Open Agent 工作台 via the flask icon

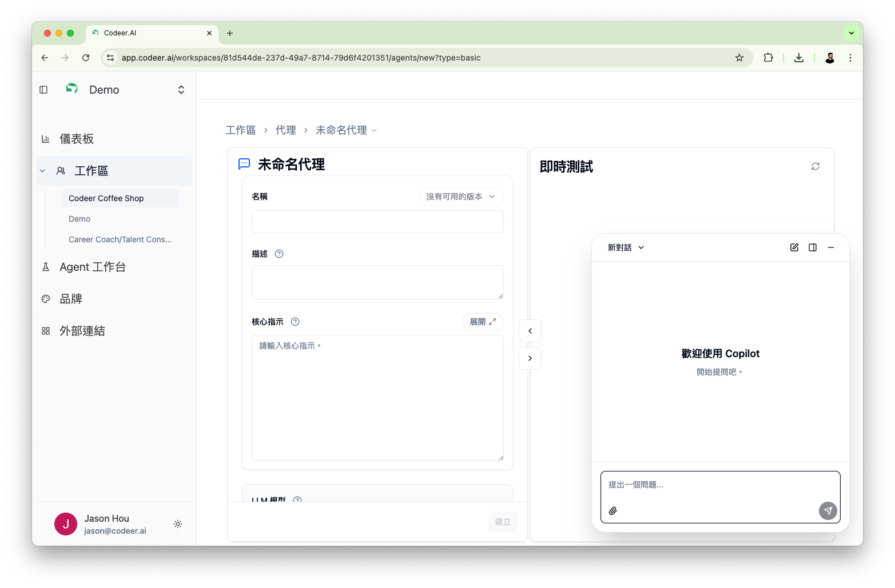(46, 267)
